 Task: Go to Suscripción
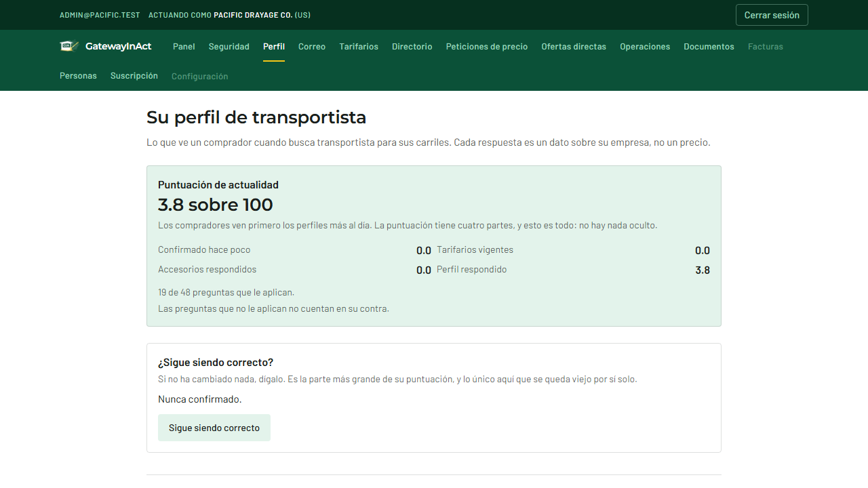[x=134, y=76]
